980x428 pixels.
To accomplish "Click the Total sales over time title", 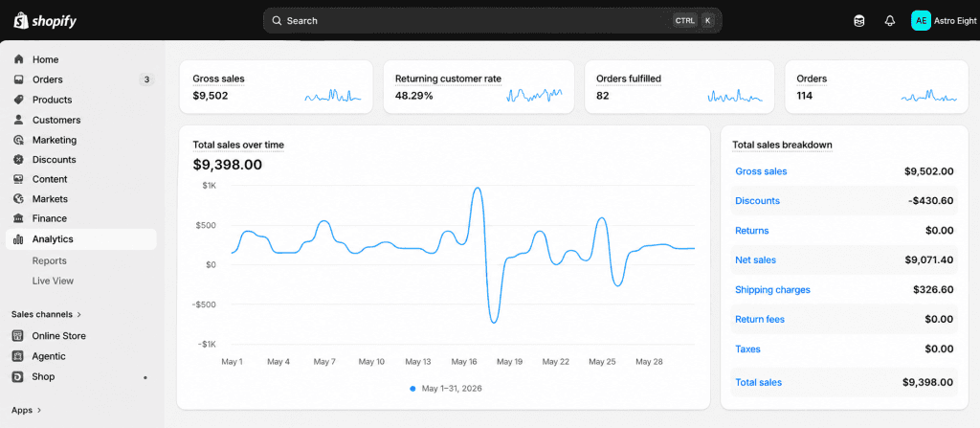I will (238, 145).
